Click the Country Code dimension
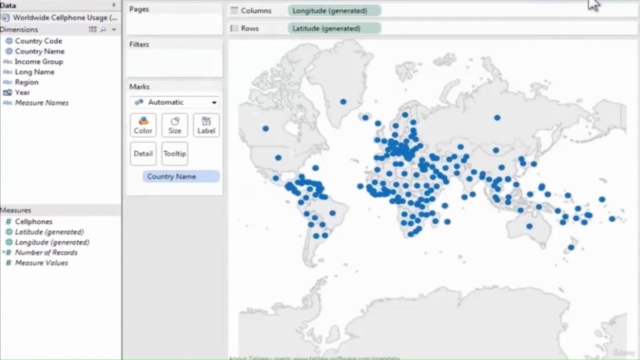 tap(38, 41)
